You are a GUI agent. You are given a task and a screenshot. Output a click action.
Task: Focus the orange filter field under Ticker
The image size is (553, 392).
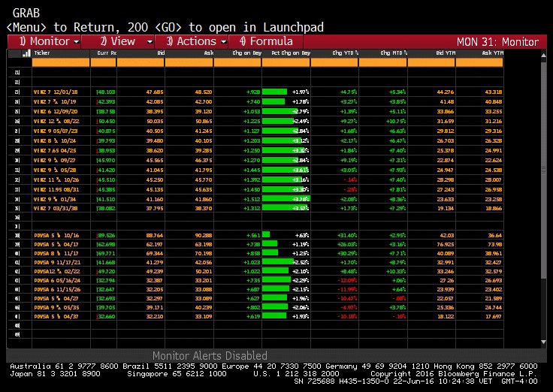click(x=61, y=62)
